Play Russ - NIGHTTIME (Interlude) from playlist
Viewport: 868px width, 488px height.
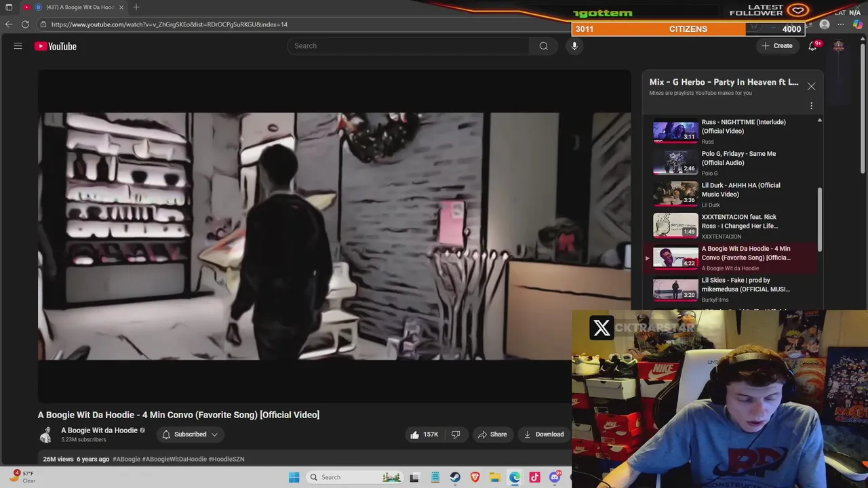coord(732,131)
